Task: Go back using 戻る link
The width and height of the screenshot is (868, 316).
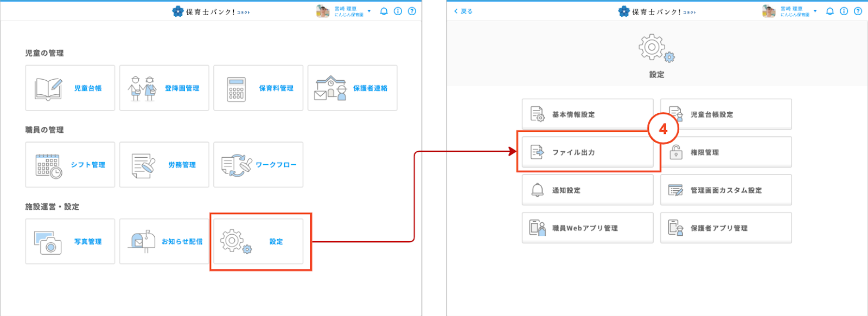Action: [x=463, y=11]
